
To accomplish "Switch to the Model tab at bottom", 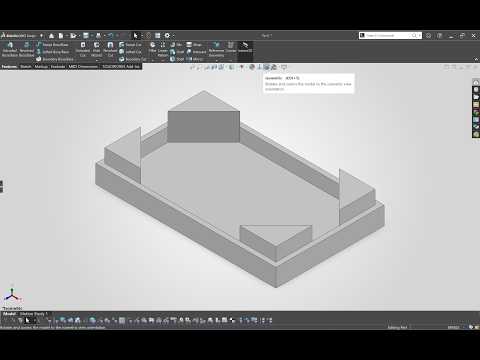I will point(9,314).
